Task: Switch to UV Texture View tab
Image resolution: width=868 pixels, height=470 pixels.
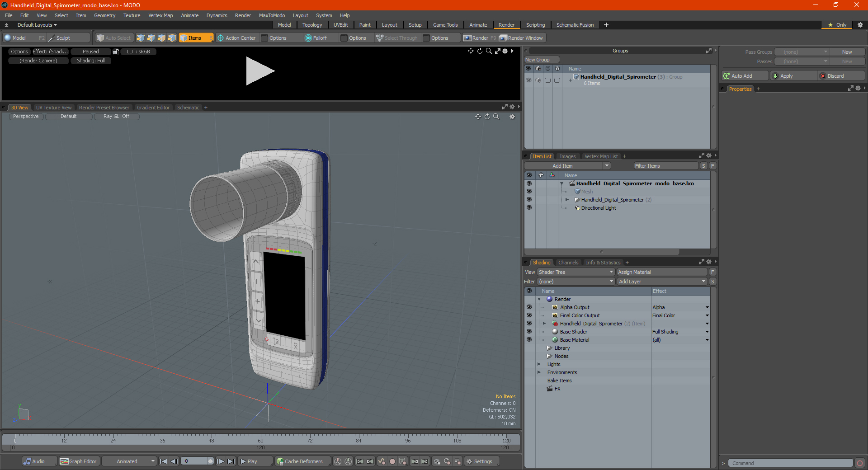Action: tap(54, 108)
